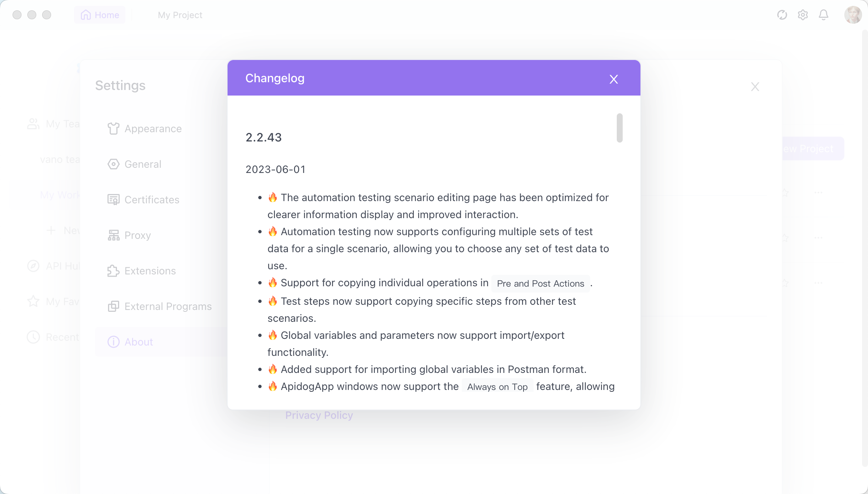The image size is (868, 494).
Task: Click the refresh sync icon in top bar
Action: point(782,15)
